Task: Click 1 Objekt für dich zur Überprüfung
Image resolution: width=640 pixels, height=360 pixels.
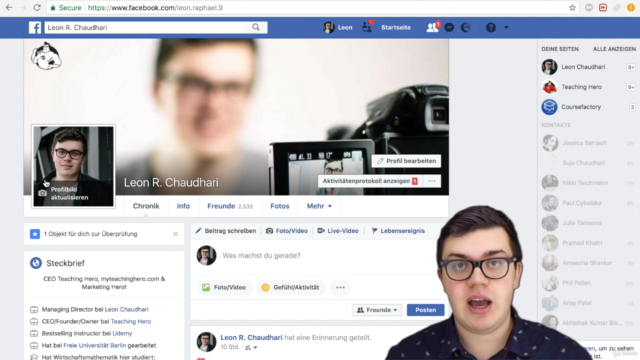Action: (x=90, y=234)
